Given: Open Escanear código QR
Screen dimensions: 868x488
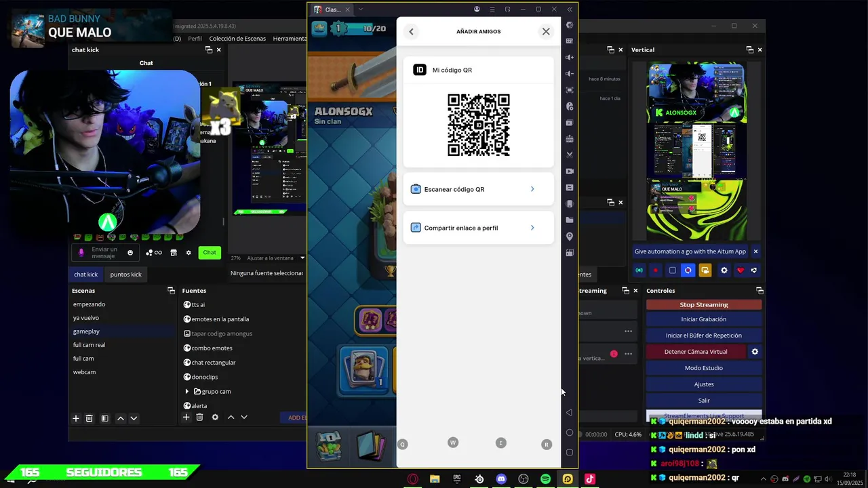Looking at the screenshot, I should point(478,189).
